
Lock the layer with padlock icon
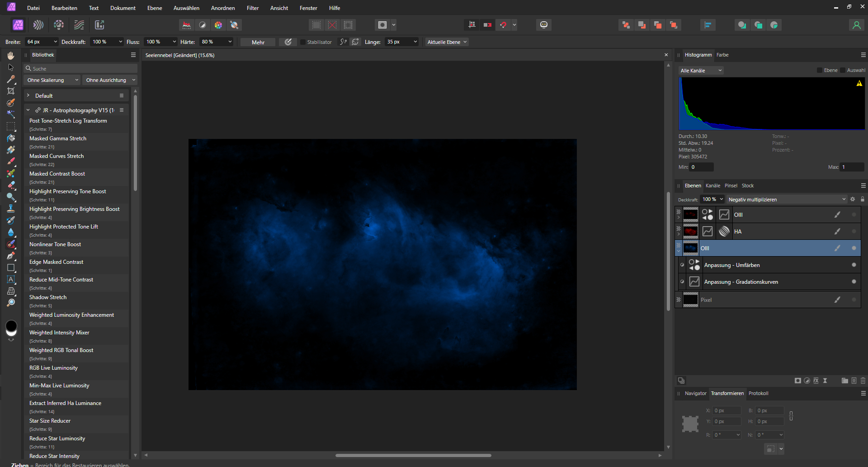[x=863, y=199]
